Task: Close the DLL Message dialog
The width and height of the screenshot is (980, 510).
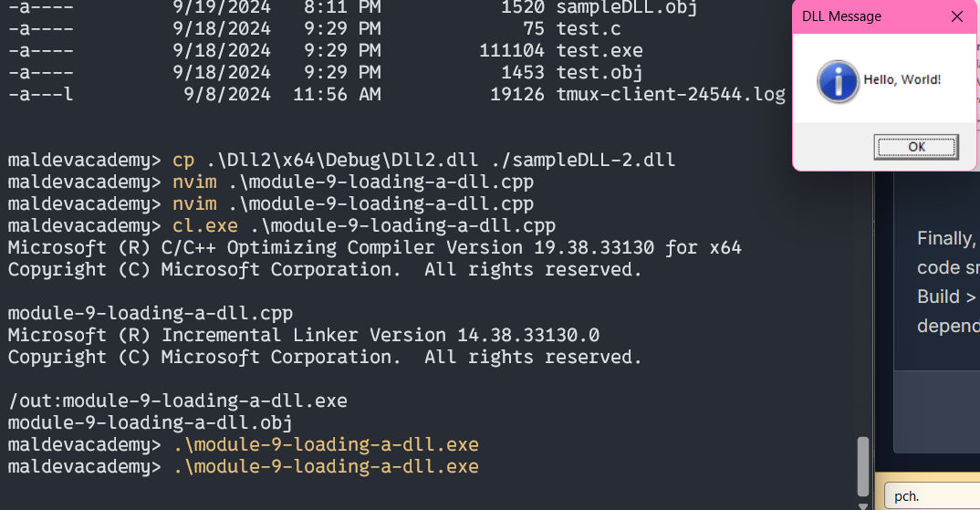Action: coord(956,16)
